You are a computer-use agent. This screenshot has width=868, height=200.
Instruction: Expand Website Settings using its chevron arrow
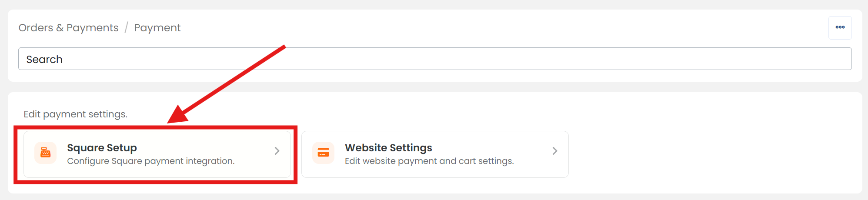(x=555, y=151)
